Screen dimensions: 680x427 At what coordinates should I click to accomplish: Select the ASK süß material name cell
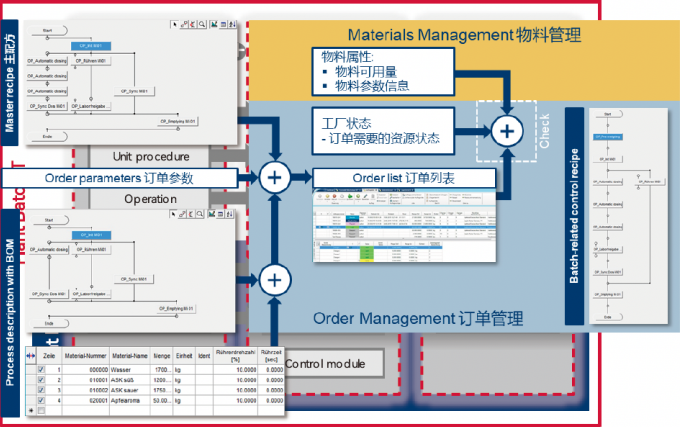(130, 380)
